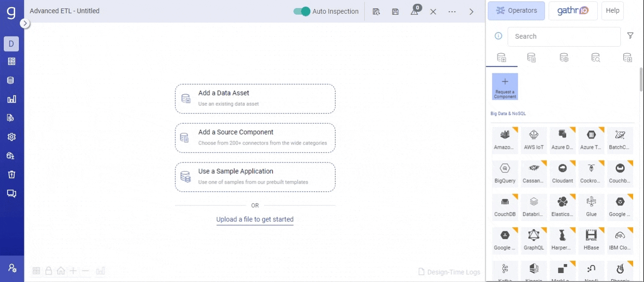This screenshot has height=282, width=644.
Task: Select the BigQuery connector
Action: [x=505, y=173]
